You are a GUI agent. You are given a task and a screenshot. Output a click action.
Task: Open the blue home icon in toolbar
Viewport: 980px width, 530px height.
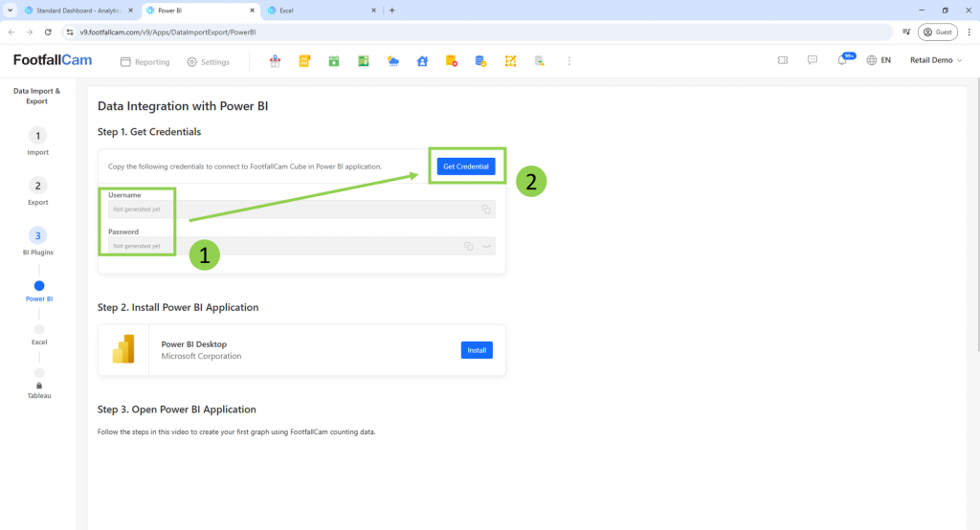[x=422, y=61]
